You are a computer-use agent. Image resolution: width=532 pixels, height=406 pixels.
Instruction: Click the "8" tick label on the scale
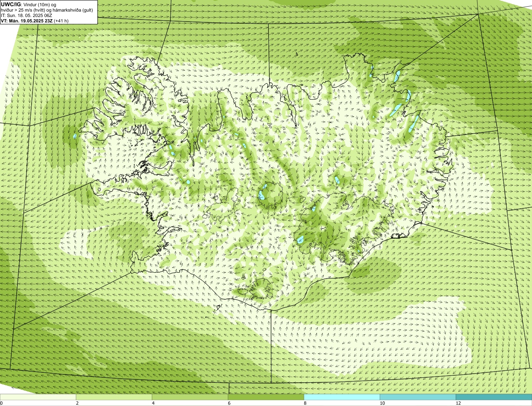[305, 403]
